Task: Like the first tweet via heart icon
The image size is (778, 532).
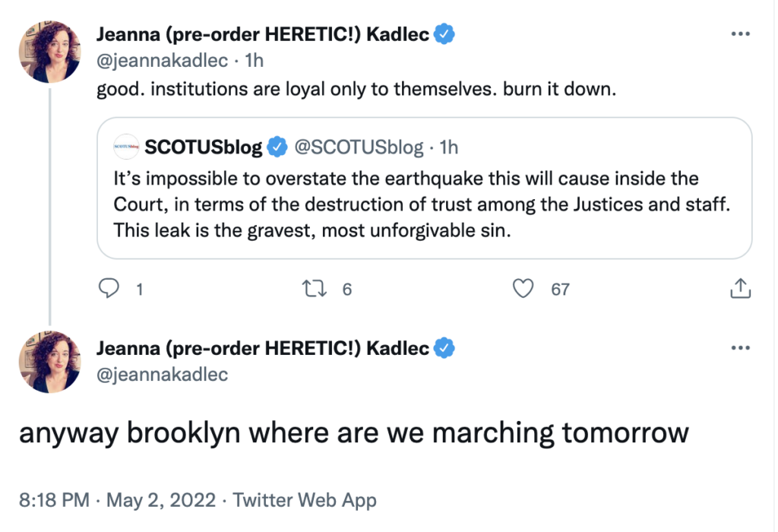Action: [521, 289]
